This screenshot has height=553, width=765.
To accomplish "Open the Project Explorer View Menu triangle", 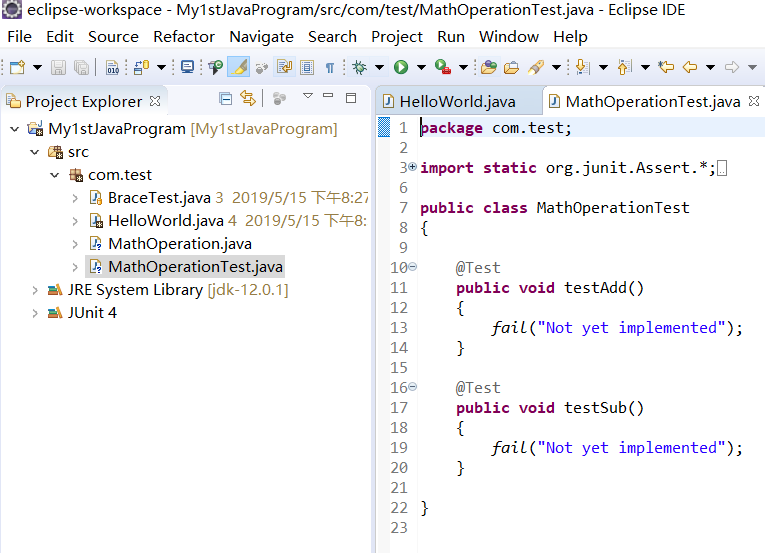I will [x=308, y=96].
